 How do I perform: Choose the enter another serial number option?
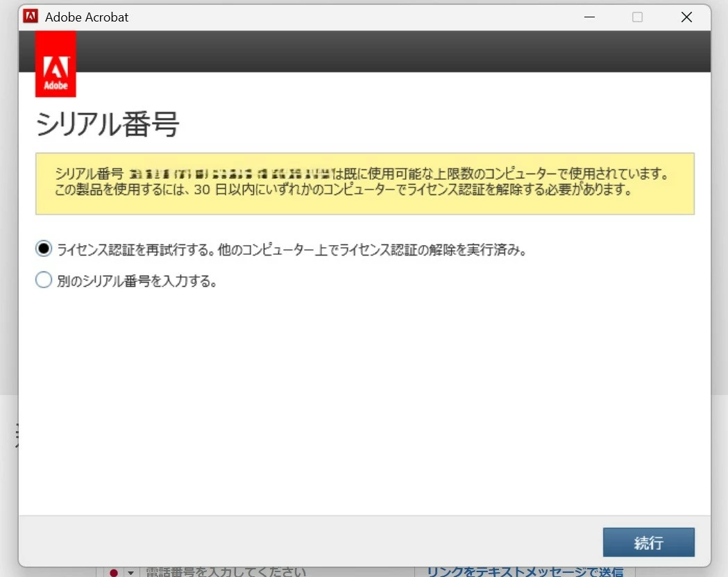coord(44,280)
